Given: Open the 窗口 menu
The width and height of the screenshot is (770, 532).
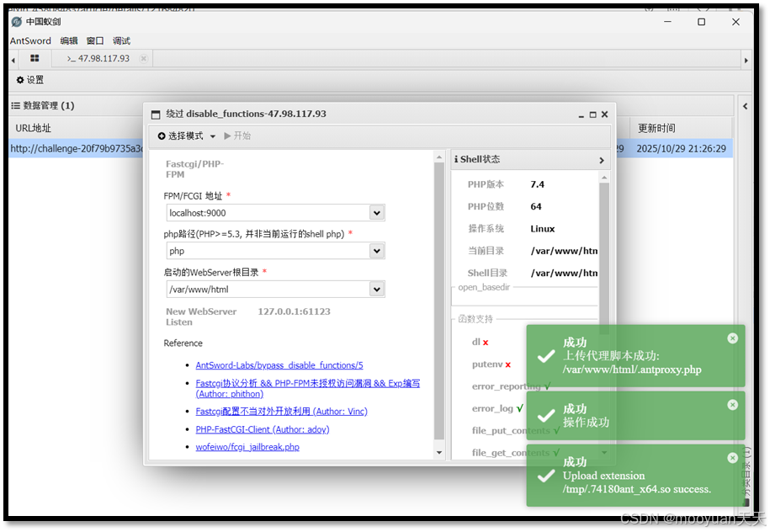Looking at the screenshot, I should (x=95, y=40).
